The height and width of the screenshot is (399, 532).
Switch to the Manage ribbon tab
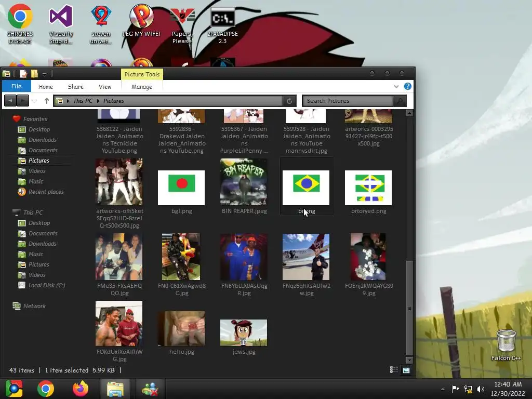(142, 87)
